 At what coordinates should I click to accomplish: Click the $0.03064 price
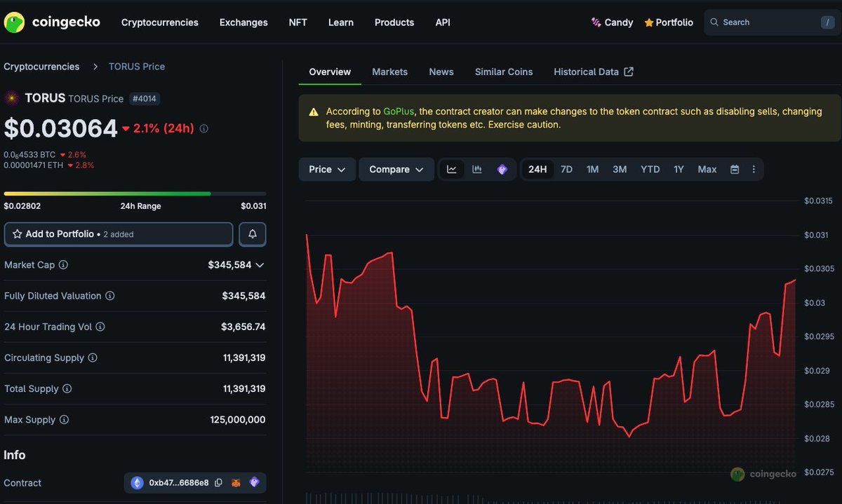point(61,128)
